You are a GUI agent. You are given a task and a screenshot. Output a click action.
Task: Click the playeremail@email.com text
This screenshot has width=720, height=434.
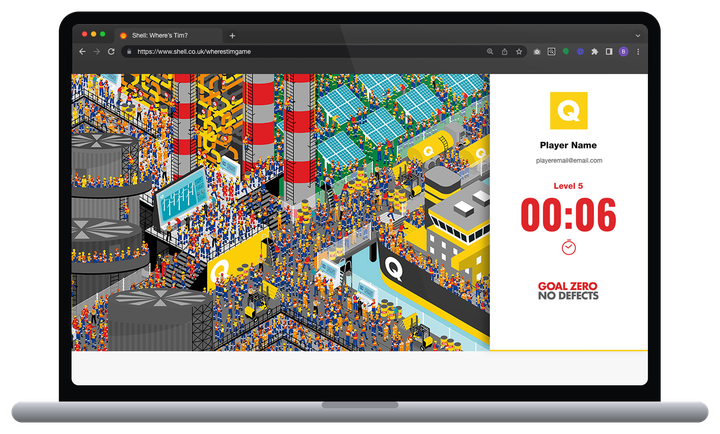(569, 160)
